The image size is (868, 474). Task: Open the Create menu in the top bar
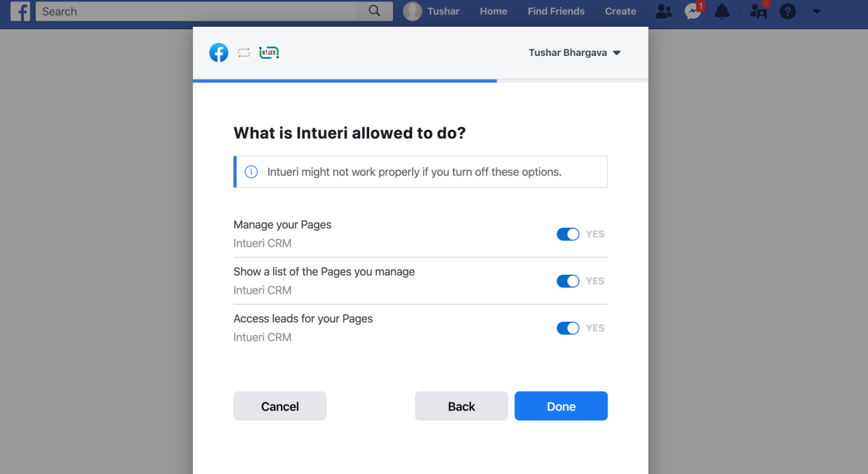[621, 11]
